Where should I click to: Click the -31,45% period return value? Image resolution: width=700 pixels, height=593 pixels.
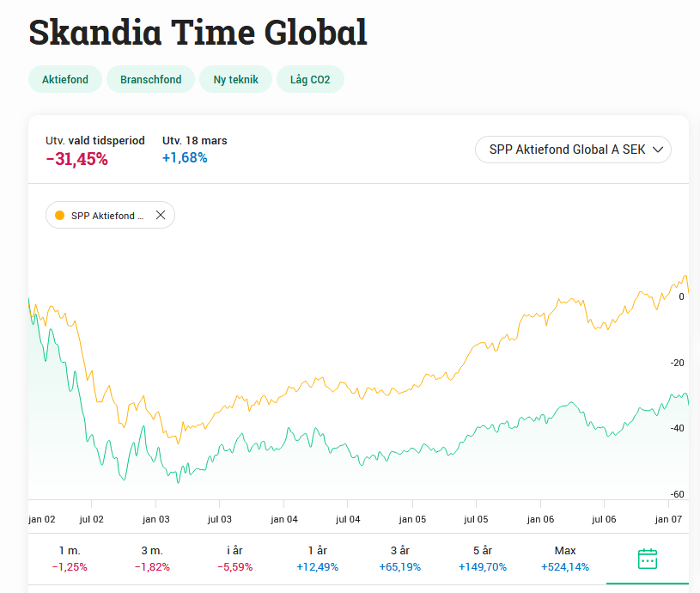tap(77, 158)
